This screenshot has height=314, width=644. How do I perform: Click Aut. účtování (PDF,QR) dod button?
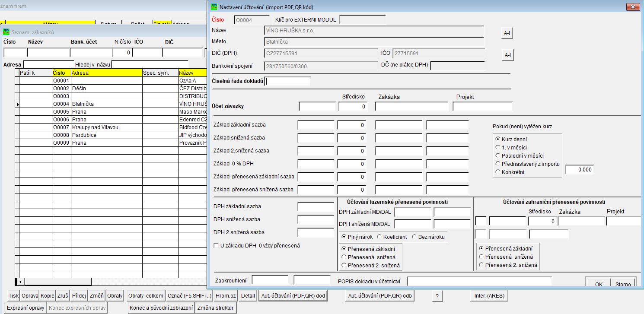(293, 296)
